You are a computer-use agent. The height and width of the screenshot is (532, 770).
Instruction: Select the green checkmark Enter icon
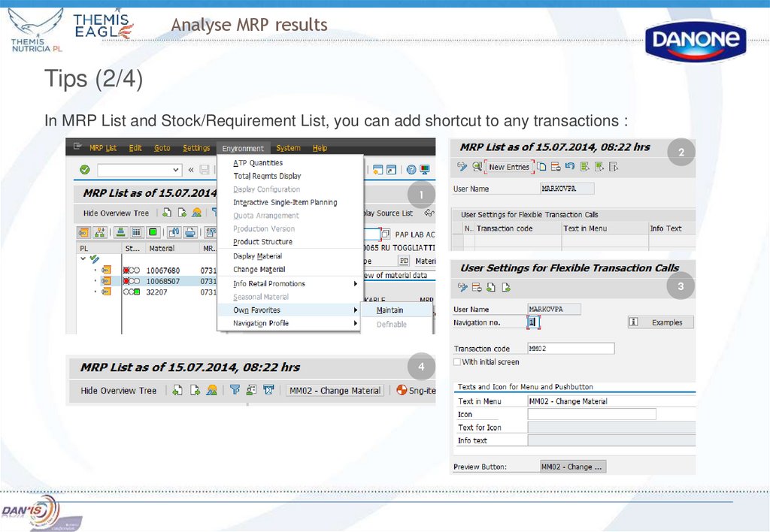(84, 168)
